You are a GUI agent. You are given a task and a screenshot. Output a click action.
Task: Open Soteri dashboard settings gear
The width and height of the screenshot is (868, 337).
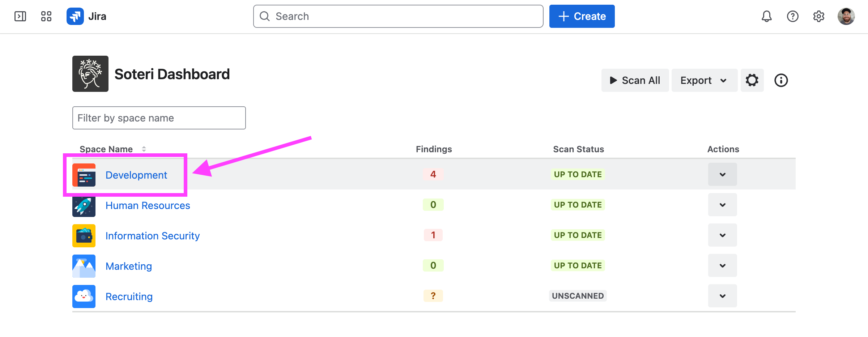[x=752, y=80]
